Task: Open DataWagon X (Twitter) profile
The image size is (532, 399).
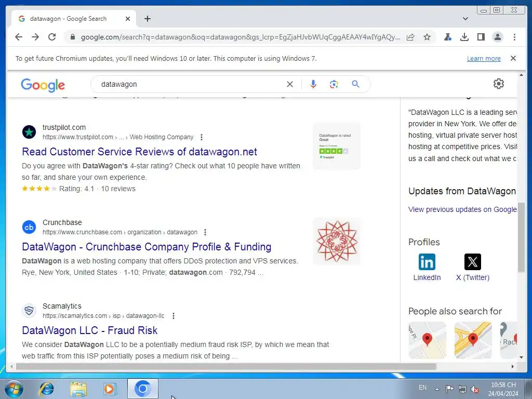Action: point(473,268)
